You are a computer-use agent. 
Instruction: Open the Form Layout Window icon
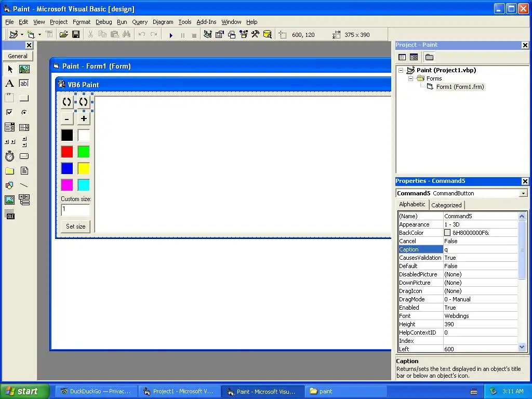pos(232,35)
